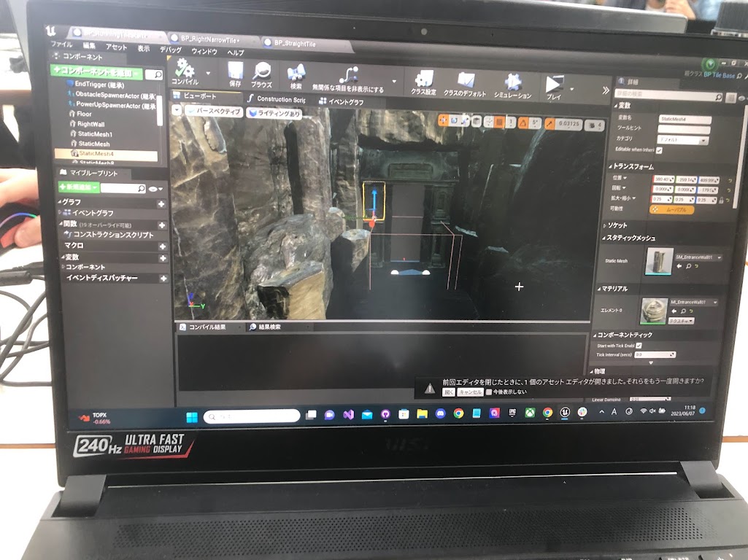Viewport: 748px width, 560px height.
Task: Click 開く in the notification
Action: point(448,392)
